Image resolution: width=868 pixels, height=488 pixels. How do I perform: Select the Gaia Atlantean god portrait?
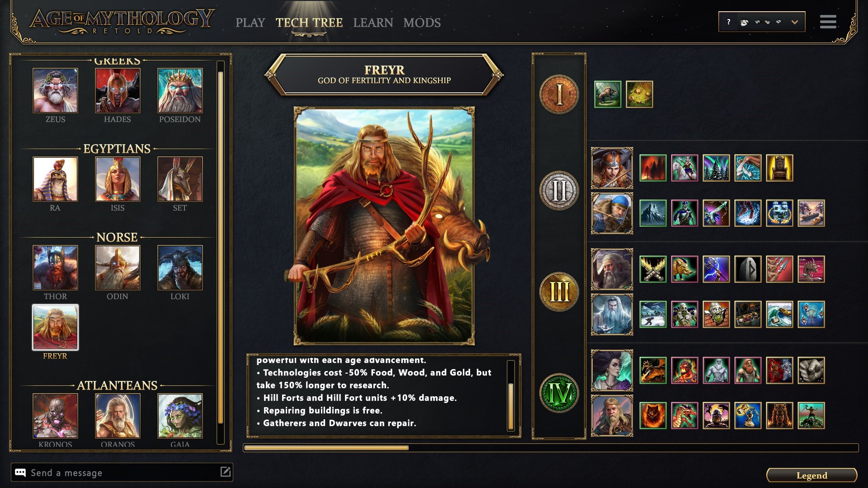tap(180, 416)
